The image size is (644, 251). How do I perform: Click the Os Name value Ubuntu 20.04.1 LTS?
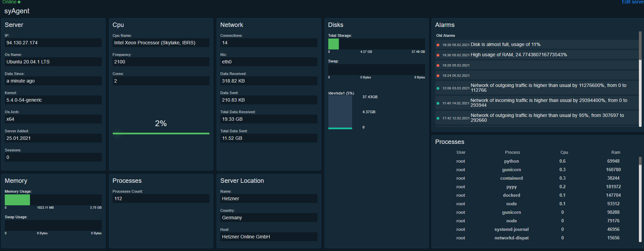(x=53, y=62)
